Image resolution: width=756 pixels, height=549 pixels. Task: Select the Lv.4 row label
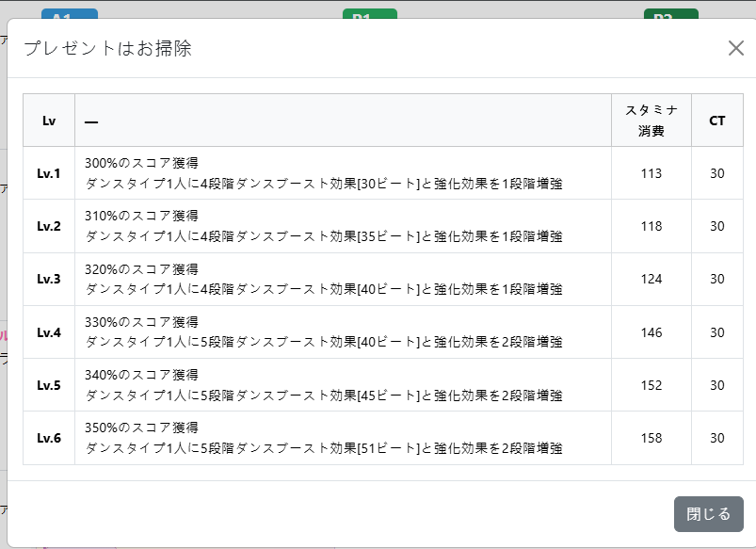tap(49, 332)
